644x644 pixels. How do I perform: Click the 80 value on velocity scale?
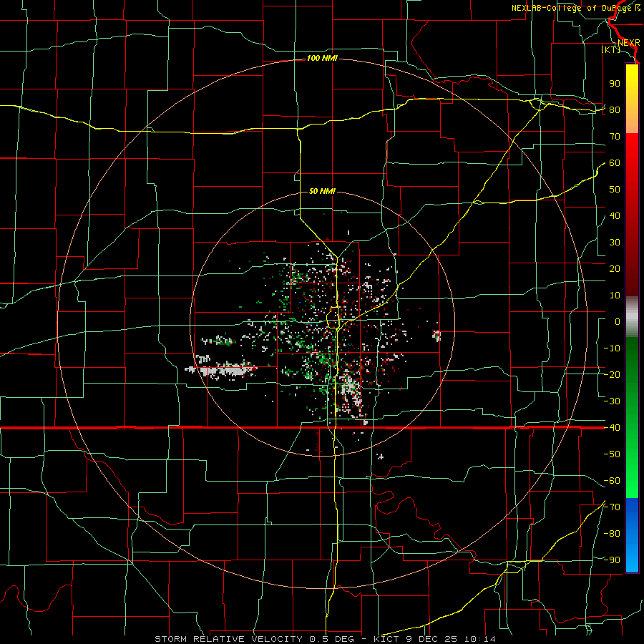[x=615, y=110]
